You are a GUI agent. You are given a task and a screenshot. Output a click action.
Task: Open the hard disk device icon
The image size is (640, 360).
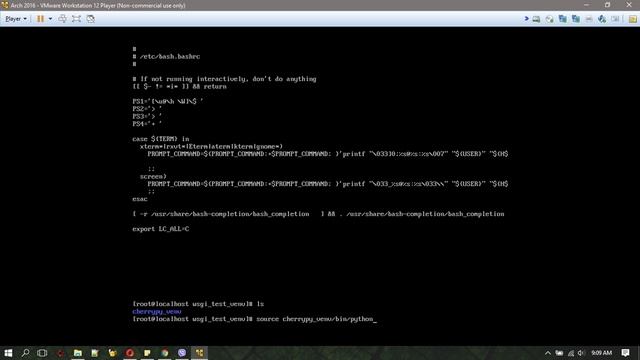click(536, 19)
